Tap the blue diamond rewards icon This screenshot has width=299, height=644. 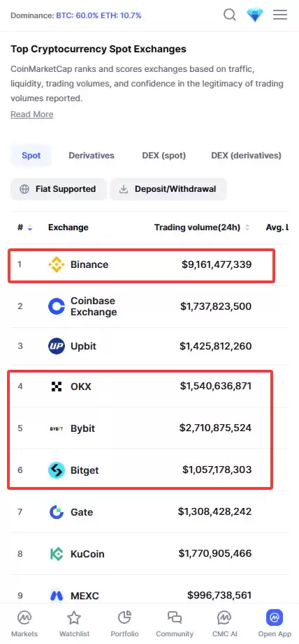coord(254,15)
